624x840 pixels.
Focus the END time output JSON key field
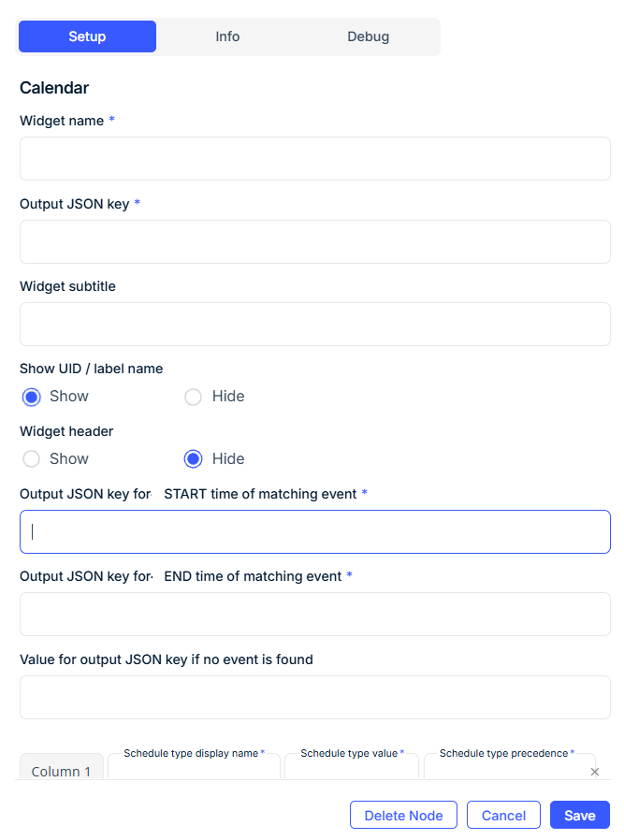[x=314, y=614]
